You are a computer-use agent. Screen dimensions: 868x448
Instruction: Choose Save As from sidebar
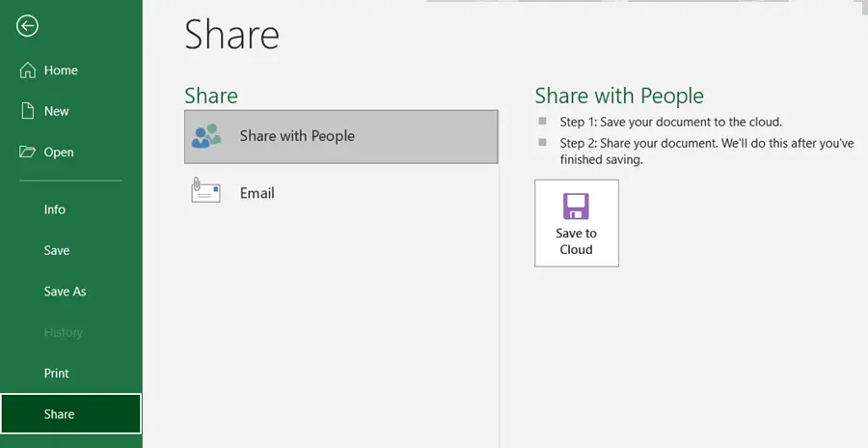coord(65,291)
